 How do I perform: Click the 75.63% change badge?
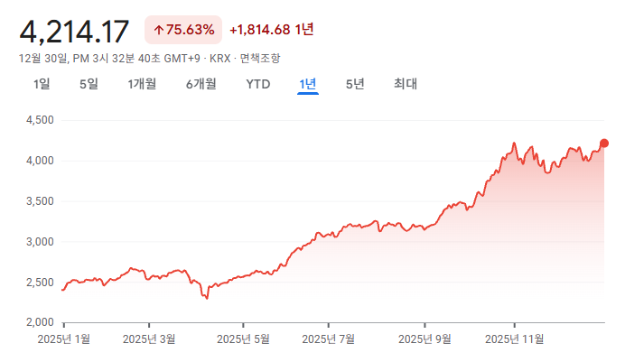183,30
